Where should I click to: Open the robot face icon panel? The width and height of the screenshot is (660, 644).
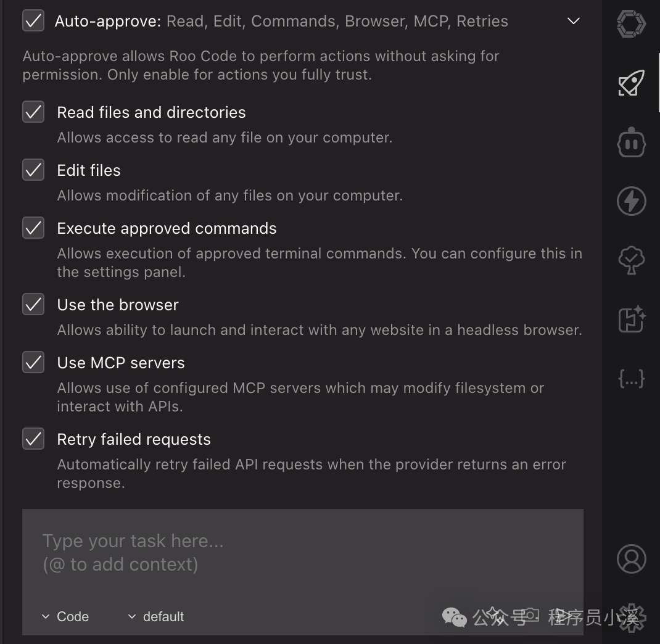[x=631, y=143]
